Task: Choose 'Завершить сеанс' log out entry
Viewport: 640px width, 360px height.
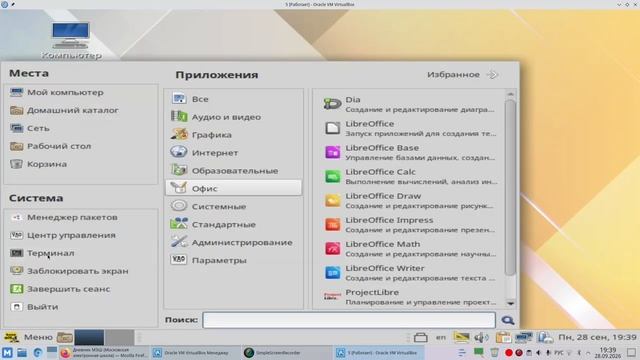Action: (x=81, y=289)
